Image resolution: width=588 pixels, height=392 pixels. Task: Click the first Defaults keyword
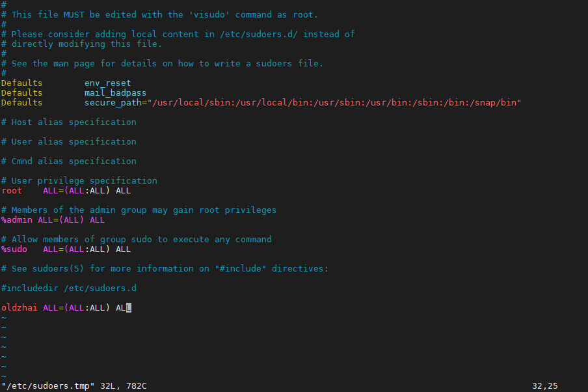coord(21,83)
